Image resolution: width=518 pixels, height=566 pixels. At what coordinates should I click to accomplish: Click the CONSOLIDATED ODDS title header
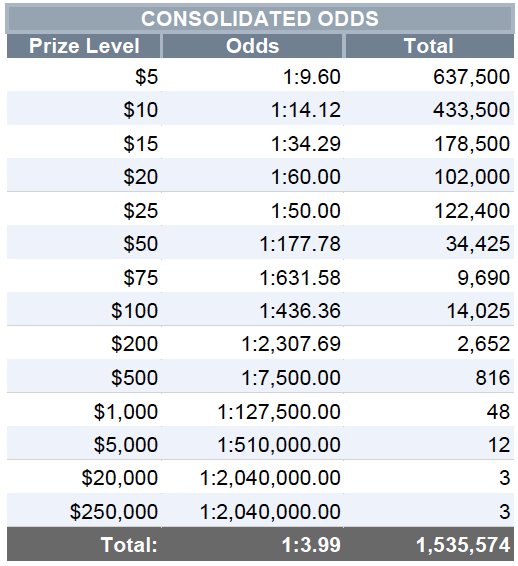pyautogui.click(x=260, y=19)
